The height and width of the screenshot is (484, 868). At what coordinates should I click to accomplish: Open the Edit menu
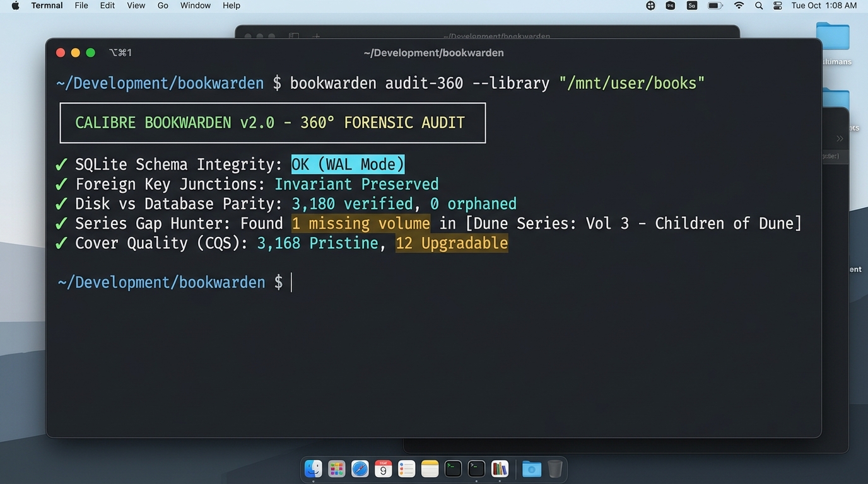pos(107,6)
